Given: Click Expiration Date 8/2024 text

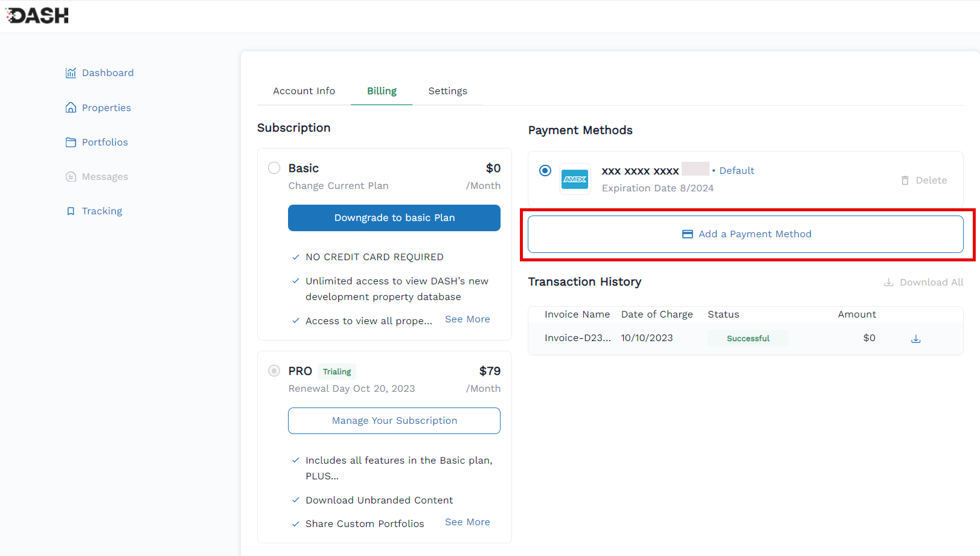Looking at the screenshot, I should [658, 188].
